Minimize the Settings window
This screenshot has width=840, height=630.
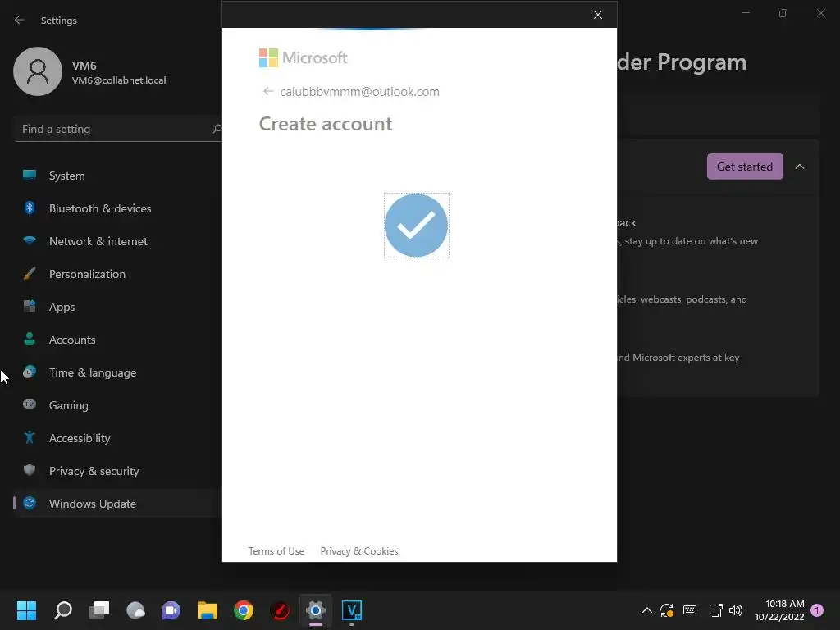click(x=745, y=13)
